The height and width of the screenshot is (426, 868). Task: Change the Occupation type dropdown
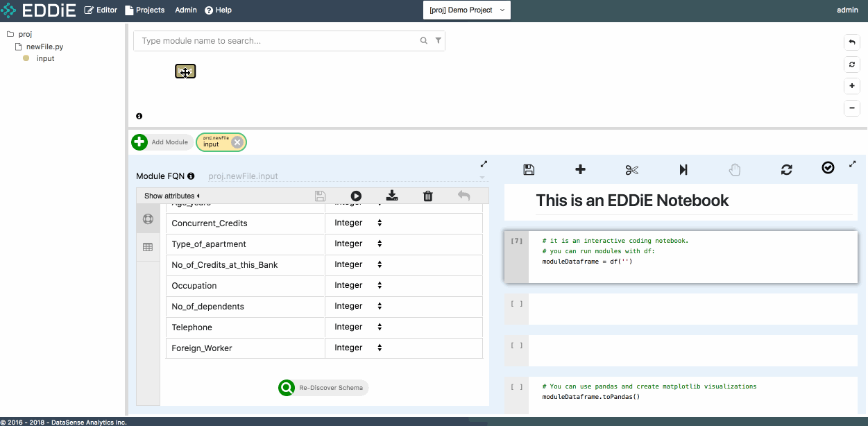(x=358, y=285)
